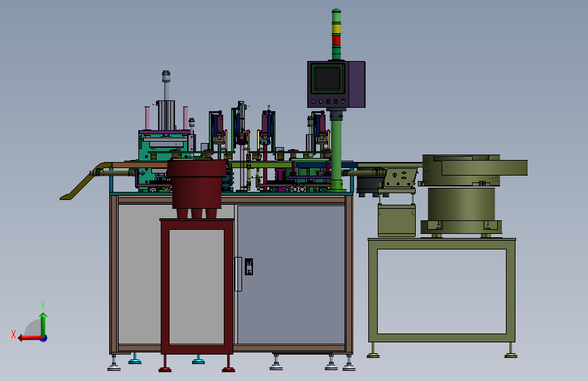Select the HMI touchscreen on the control box
The width and height of the screenshot is (588, 381).
[328, 79]
